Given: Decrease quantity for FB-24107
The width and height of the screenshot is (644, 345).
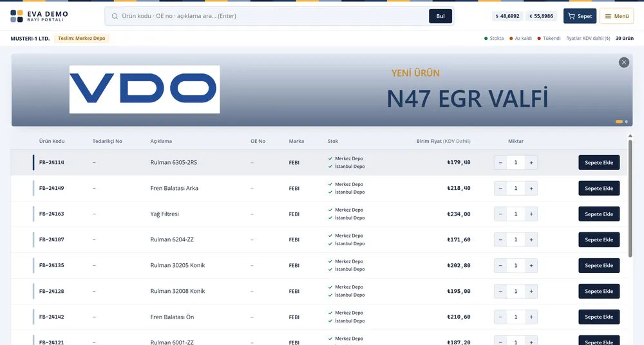Looking at the screenshot, I should click(500, 240).
